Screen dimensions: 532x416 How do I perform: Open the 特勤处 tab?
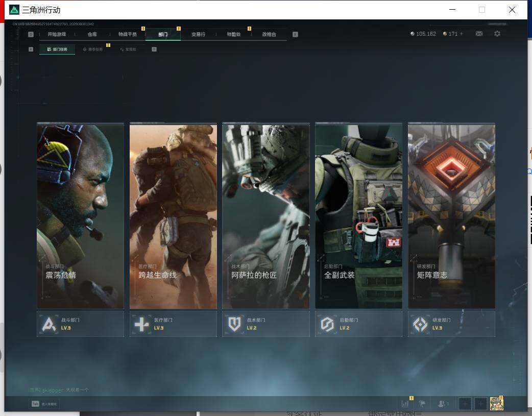pyautogui.click(x=234, y=34)
